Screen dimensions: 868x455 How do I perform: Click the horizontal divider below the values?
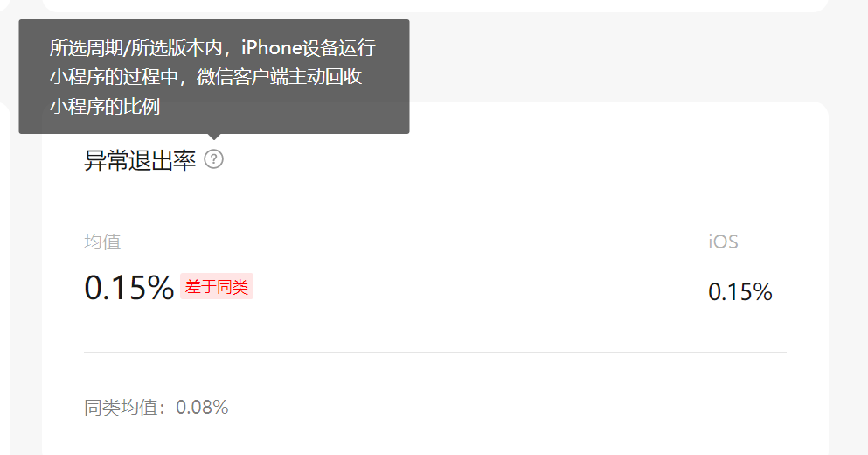click(435, 352)
